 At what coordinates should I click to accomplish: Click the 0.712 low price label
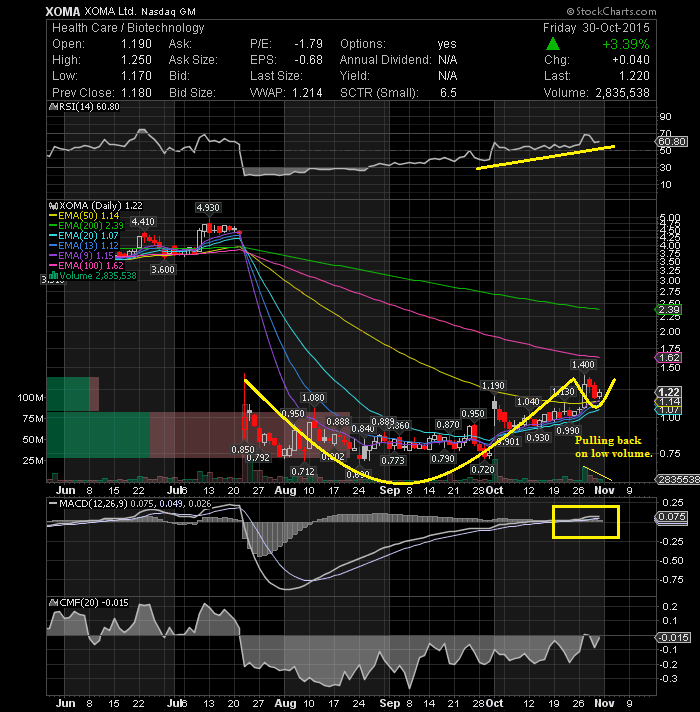303,471
